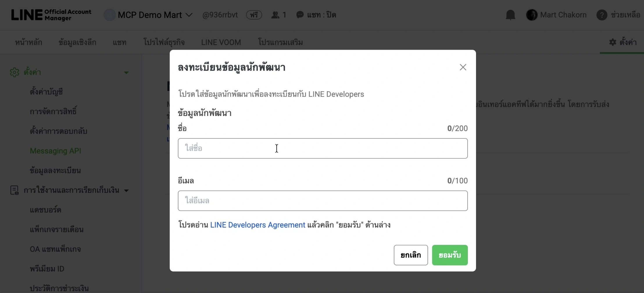Click the Mart Chakorn user avatar

(532, 15)
